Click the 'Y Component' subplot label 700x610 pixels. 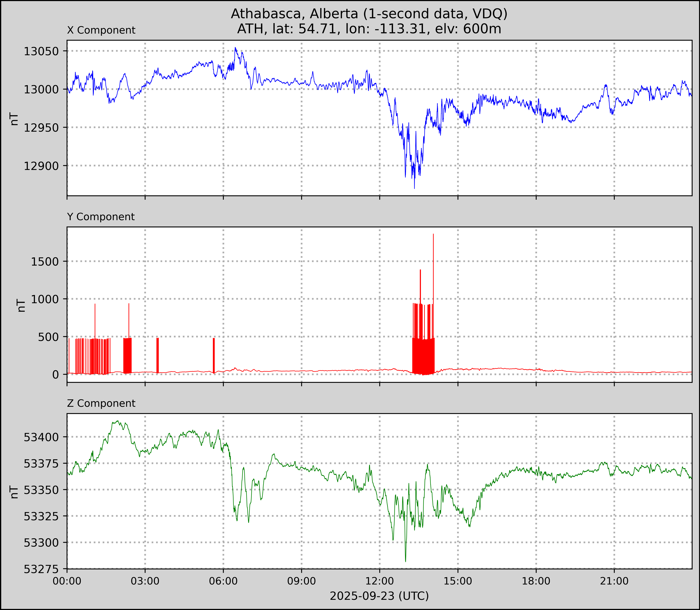click(x=101, y=217)
